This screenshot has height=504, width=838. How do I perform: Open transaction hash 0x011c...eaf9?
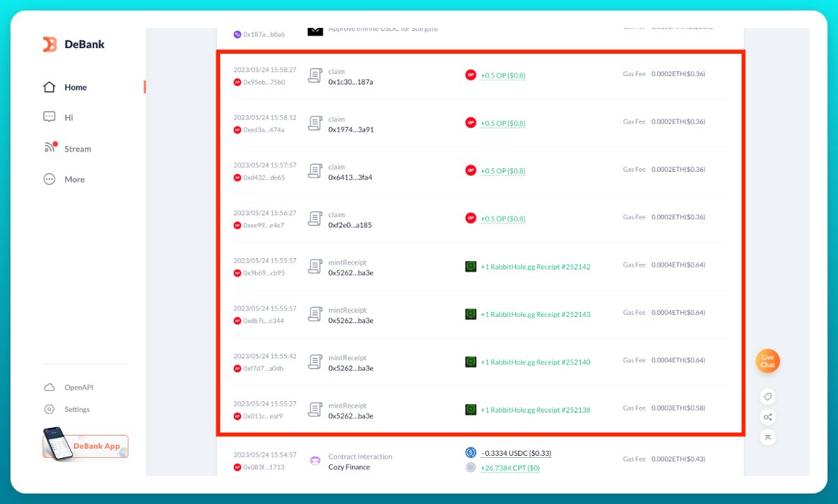(x=263, y=416)
